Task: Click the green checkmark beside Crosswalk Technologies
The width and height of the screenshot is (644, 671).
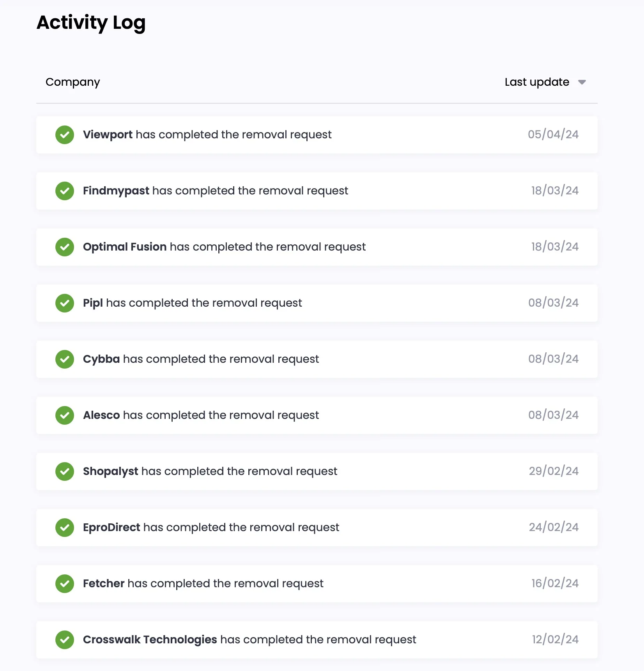Action: [x=65, y=640]
